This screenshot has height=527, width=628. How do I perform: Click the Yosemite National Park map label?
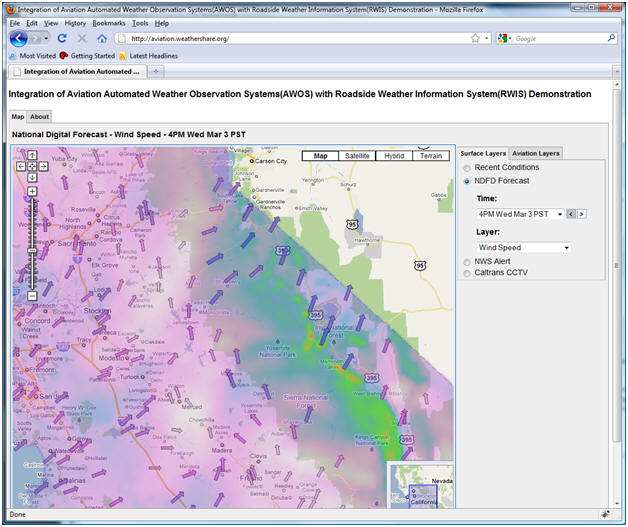pos(277,352)
